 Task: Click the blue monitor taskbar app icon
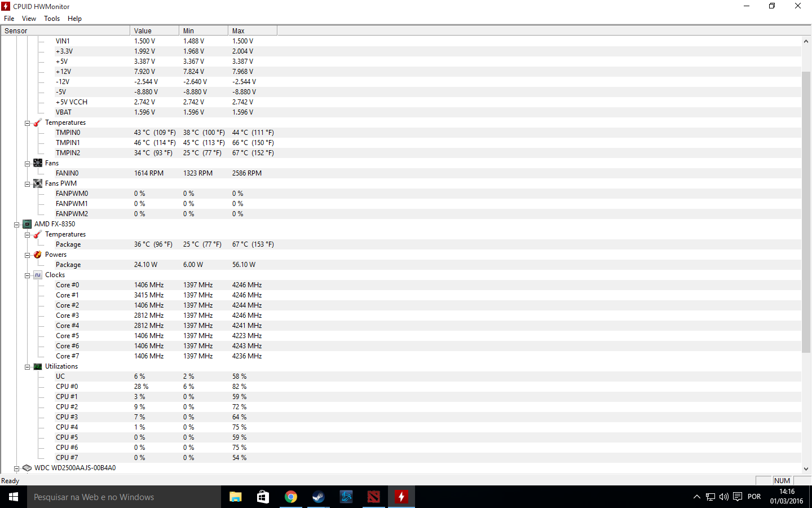[x=346, y=497]
